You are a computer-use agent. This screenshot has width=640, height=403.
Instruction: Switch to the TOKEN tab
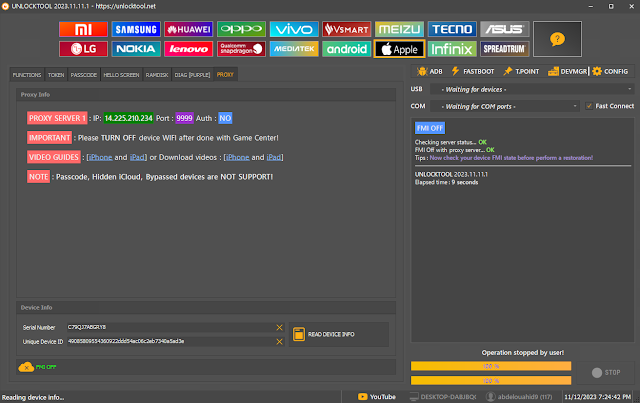click(x=56, y=75)
